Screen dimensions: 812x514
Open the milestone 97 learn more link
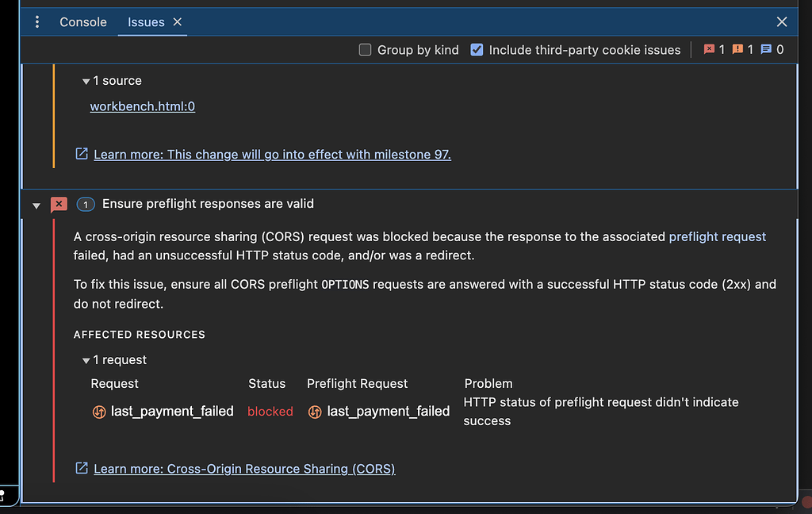click(x=273, y=154)
